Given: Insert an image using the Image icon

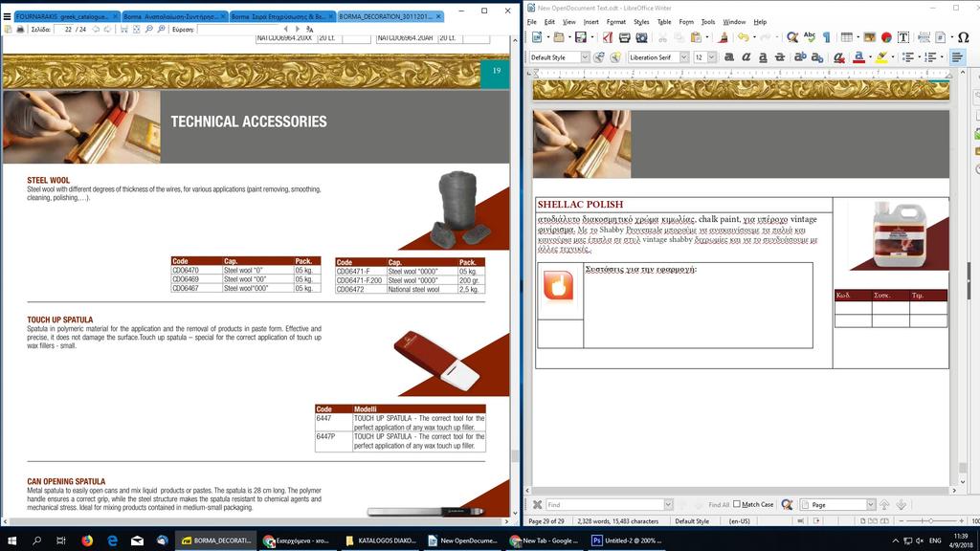Looking at the screenshot, I should (869, 37).
